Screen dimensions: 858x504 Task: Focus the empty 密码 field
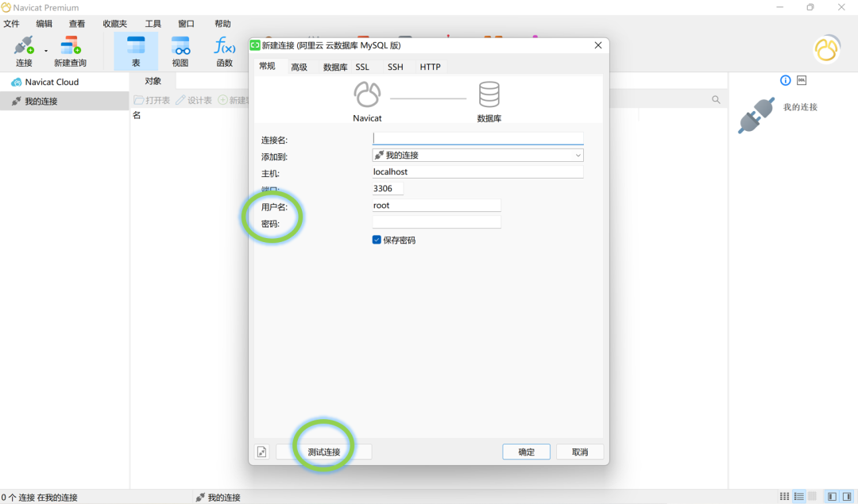point(436,222)
